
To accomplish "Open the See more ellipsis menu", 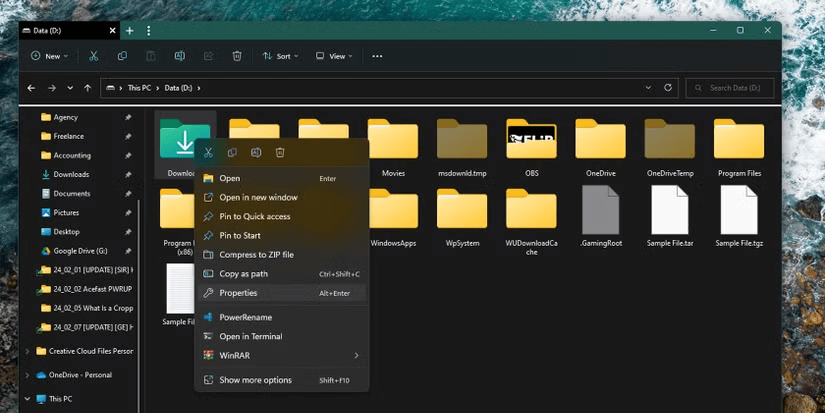I will [x=377, y=56].
